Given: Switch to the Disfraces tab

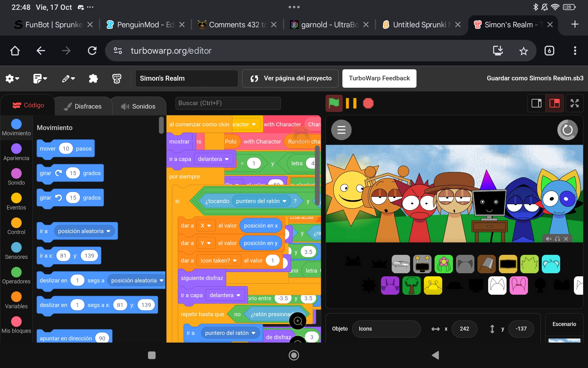Looking at the screenshot, I should point(83,106).
